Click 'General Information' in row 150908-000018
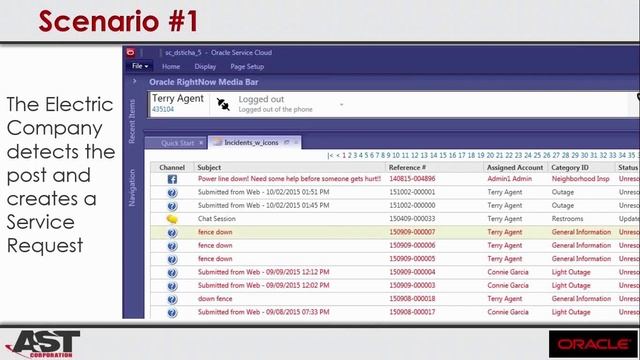640x360 pixels. (582, 299)
